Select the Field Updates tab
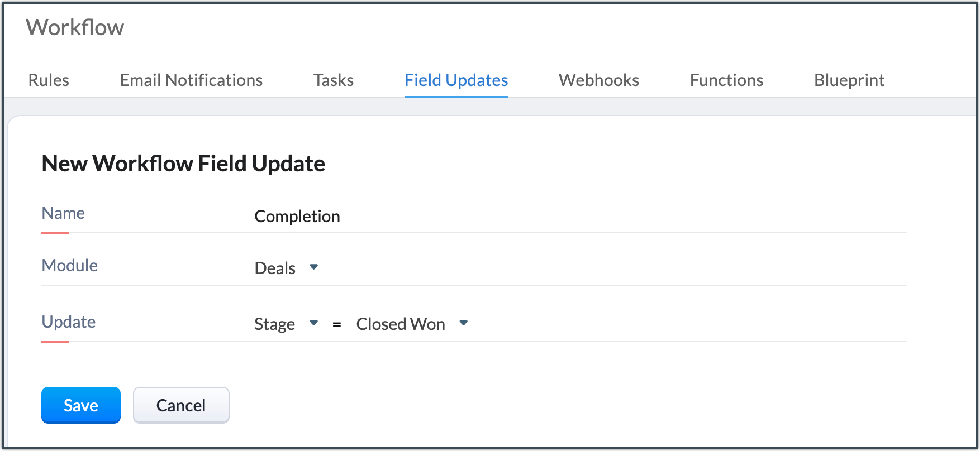The height and width of the screenshot is (451, 980). click(456, 80)
